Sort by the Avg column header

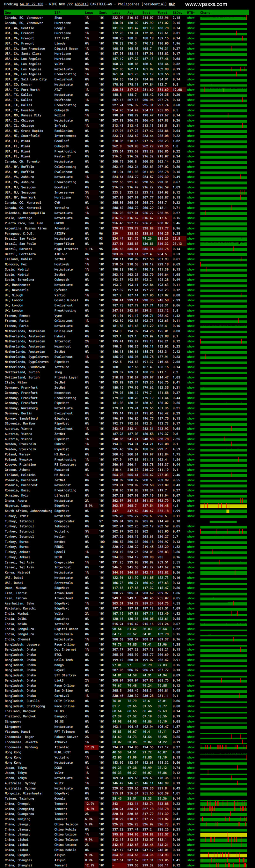130,13
